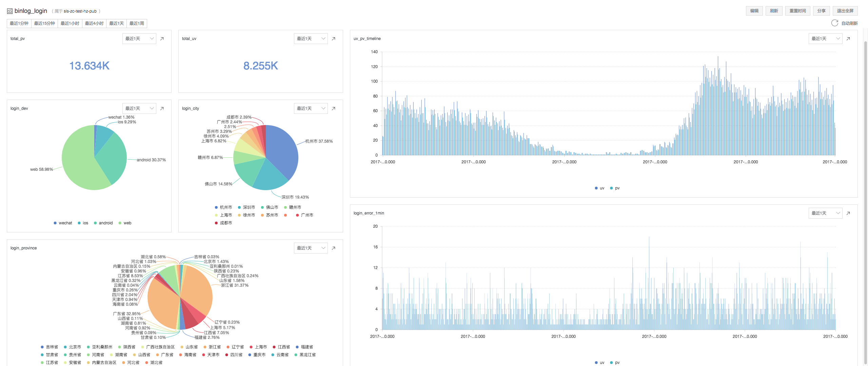This screenshot has width=868, height=366.
Task: Open uv_pv_timeline time range dropdown
Action: (x=825, y=39)
